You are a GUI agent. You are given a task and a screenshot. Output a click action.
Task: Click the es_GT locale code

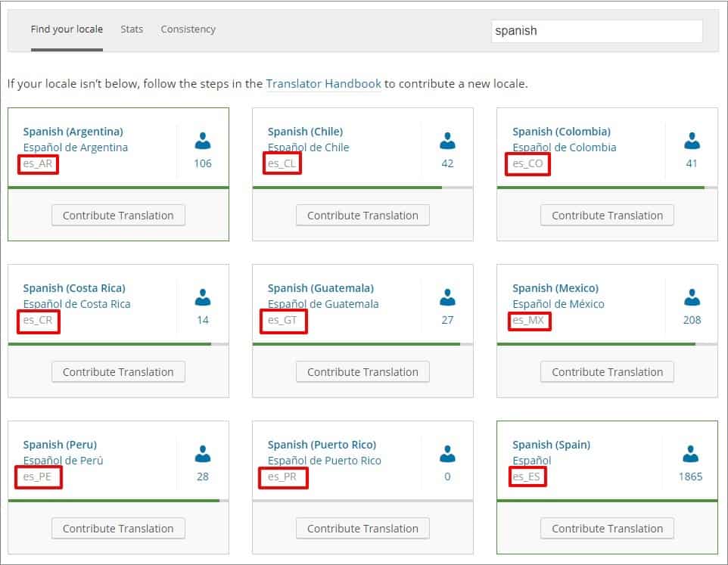click(x=282, y=320)
